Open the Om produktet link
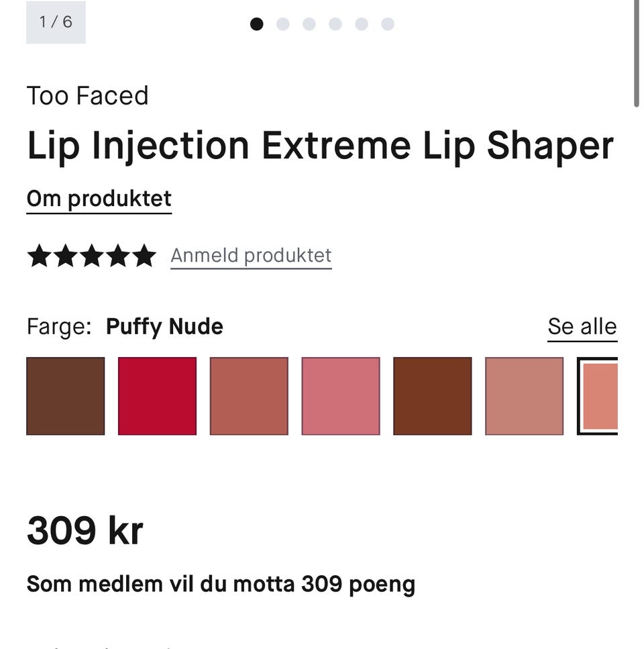The image size is (644, 649). click(x=99, y=200)
